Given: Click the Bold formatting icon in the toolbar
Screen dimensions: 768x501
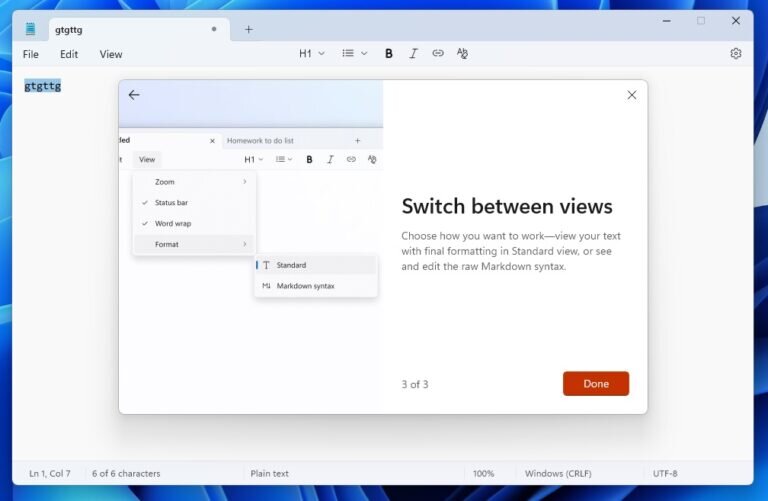Looking at the screenshot, I should pos(389,54).
